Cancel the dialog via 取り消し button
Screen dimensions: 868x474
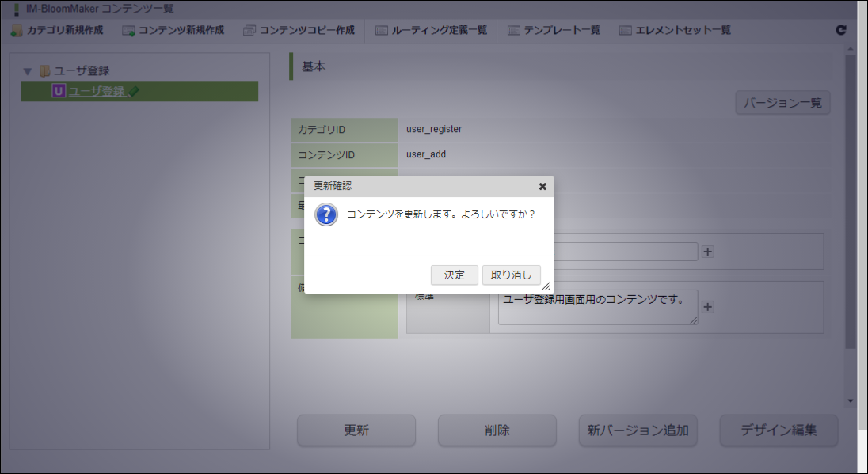[x=511, y=275]
